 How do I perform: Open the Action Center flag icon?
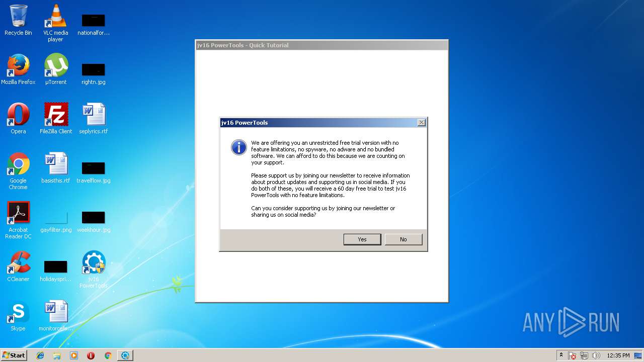click(x=572, y=355)
